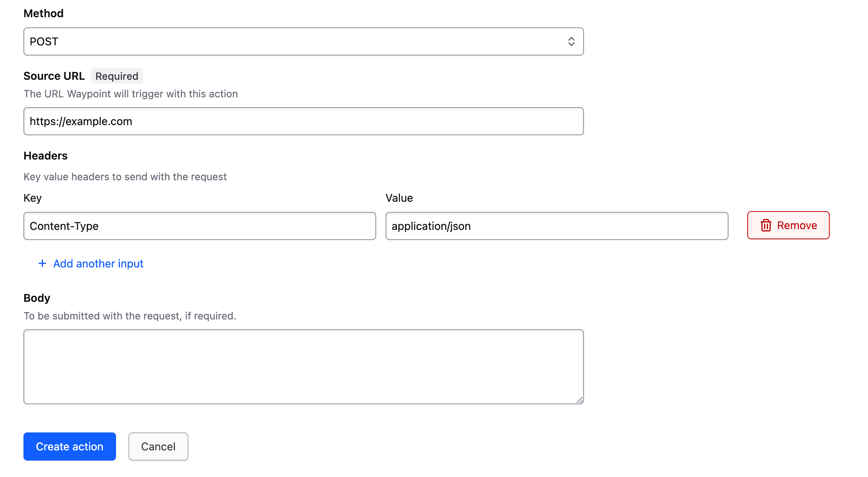Click the blue plus icon

(42, 264)
